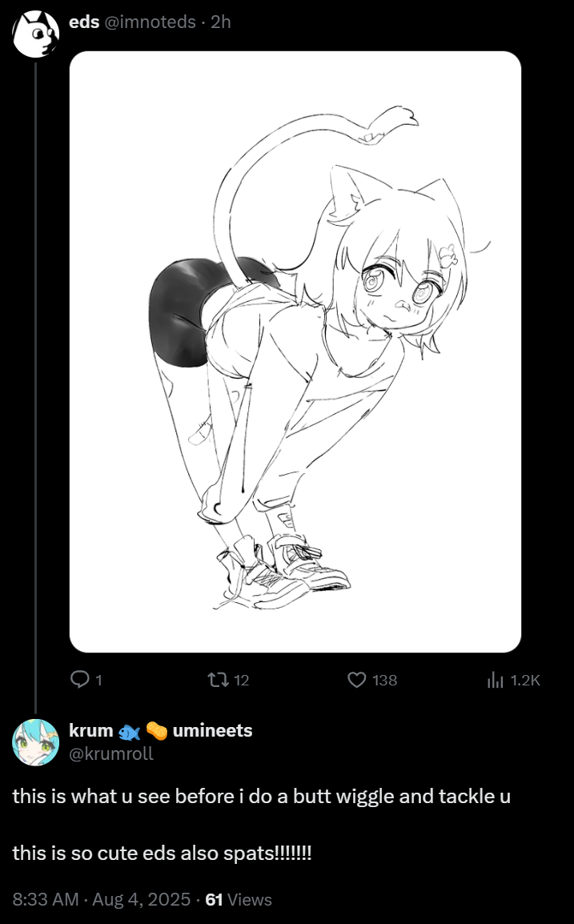The height and width of the screenshot is (924, 574).
Task: Click the reply speech bubble icon
Action: point(79,680)
